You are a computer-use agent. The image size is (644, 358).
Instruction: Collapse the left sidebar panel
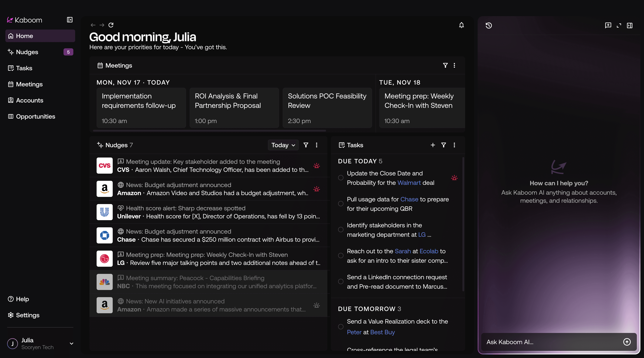70,20
